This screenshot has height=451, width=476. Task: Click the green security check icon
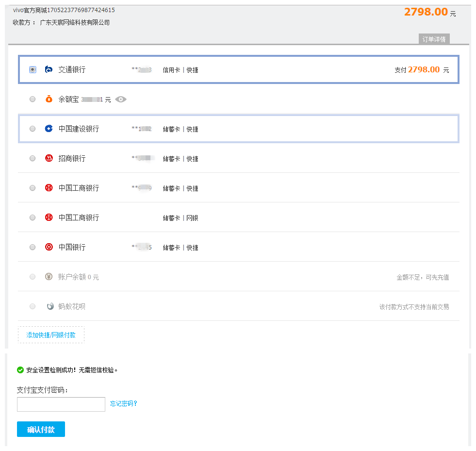[x=20, y=370]
